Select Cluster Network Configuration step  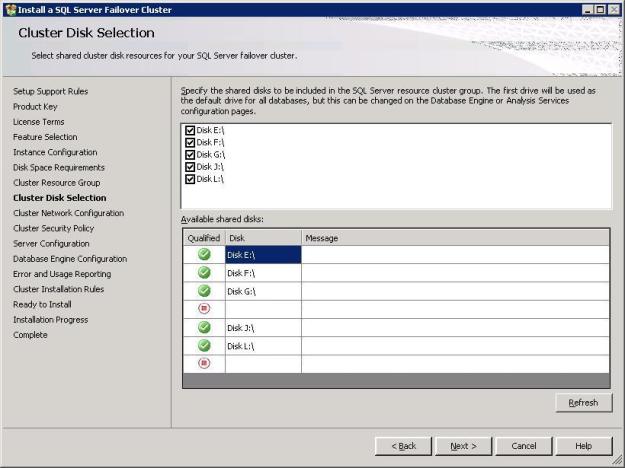pos(68,213)
